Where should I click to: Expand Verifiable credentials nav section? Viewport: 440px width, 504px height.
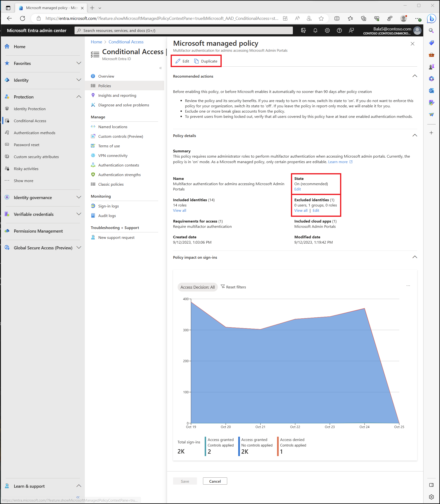click(79, 214)
